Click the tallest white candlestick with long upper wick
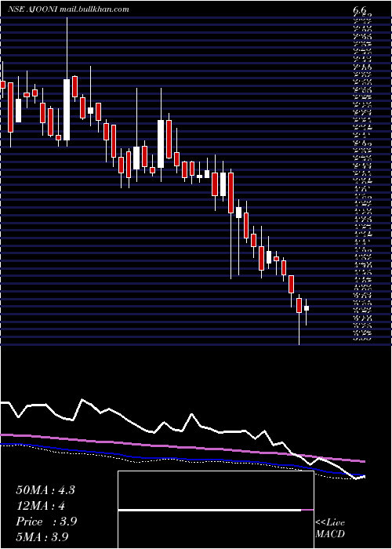 [67, 110]
